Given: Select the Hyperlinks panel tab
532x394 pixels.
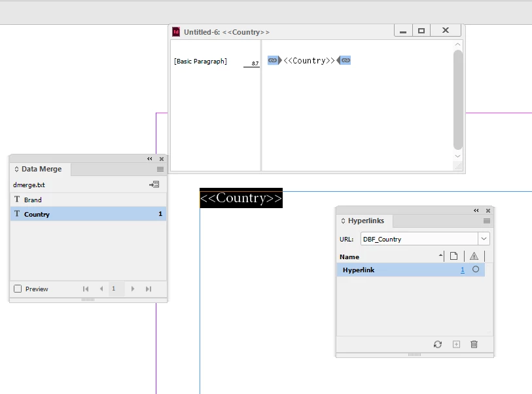Looking at the screenshot, I should click(366, 221).
